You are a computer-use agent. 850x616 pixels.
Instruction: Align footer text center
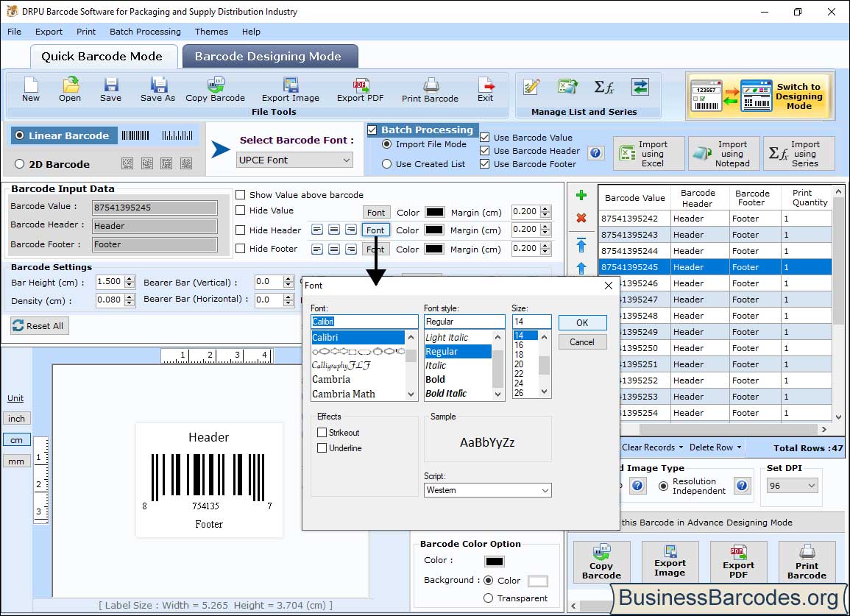pyautogui.click(x=334, y=249)
